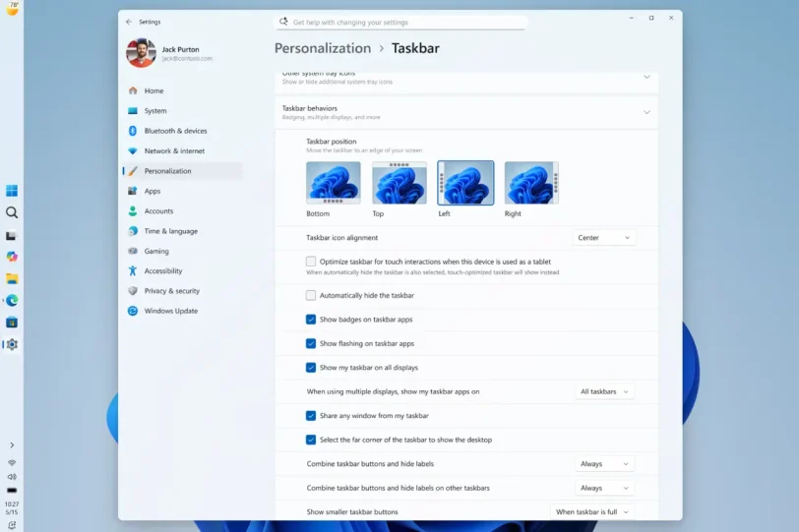
Task: Go back using the Settings back arrow
Action: (128, 22)
